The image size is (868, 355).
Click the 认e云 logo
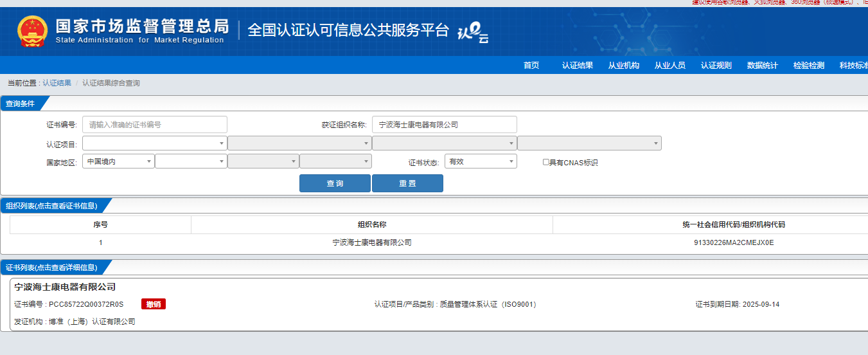(x=472, y=32)
